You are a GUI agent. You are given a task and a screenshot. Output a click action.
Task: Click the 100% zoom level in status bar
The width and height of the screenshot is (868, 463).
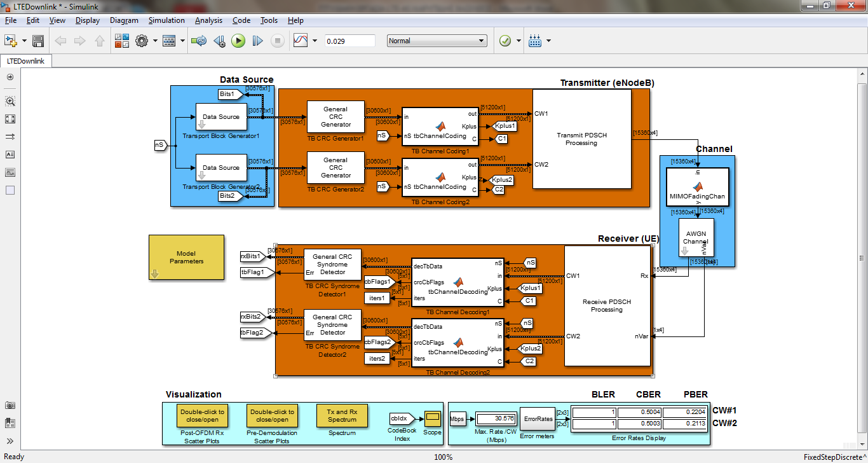pos(443,457)
